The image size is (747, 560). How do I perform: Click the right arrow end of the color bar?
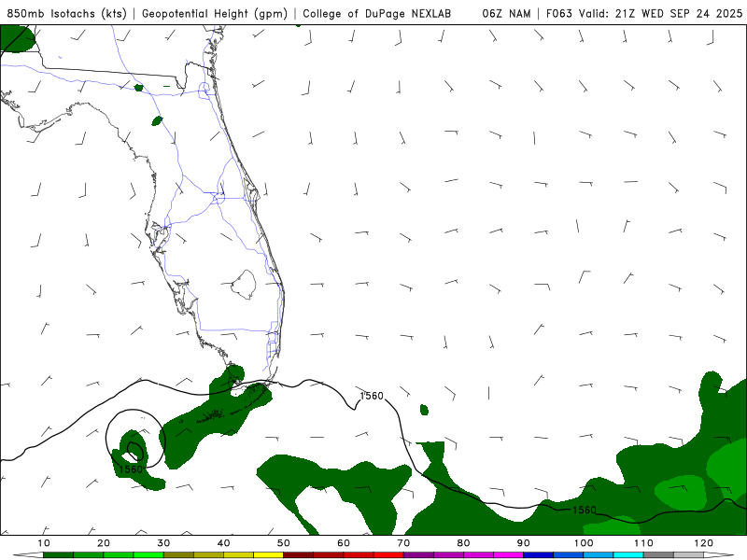(x=718, y=555)
